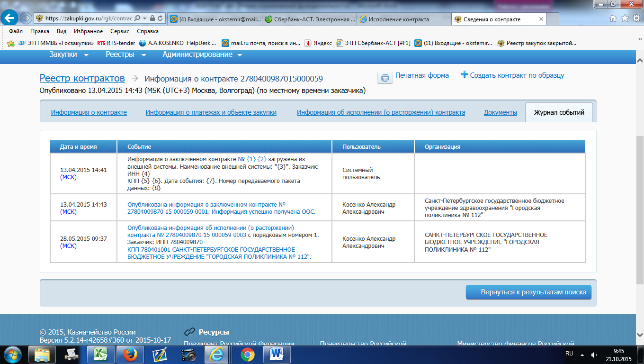644x364 pixels.
Task: Switch to Входящие okstemir@mail browser tab
Action: click(215, 19)
